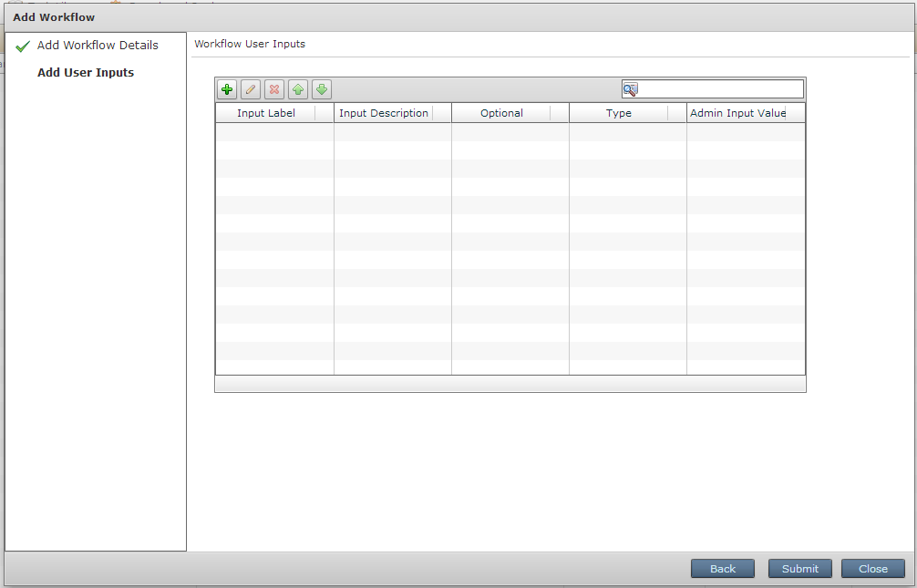Screen dimensions: 917x588
Task: Move an input up (green up arrow)
Action: 297,88
